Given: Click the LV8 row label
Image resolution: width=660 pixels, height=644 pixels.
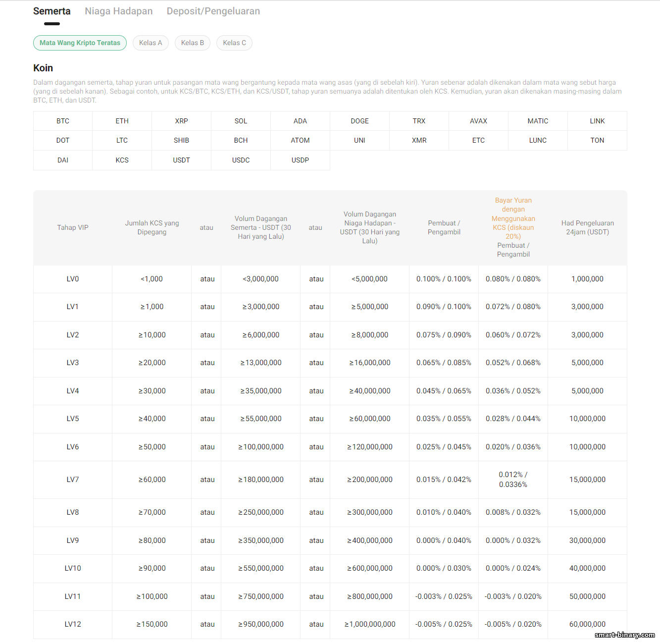Looking at the screenshot, I should [73, 513].
